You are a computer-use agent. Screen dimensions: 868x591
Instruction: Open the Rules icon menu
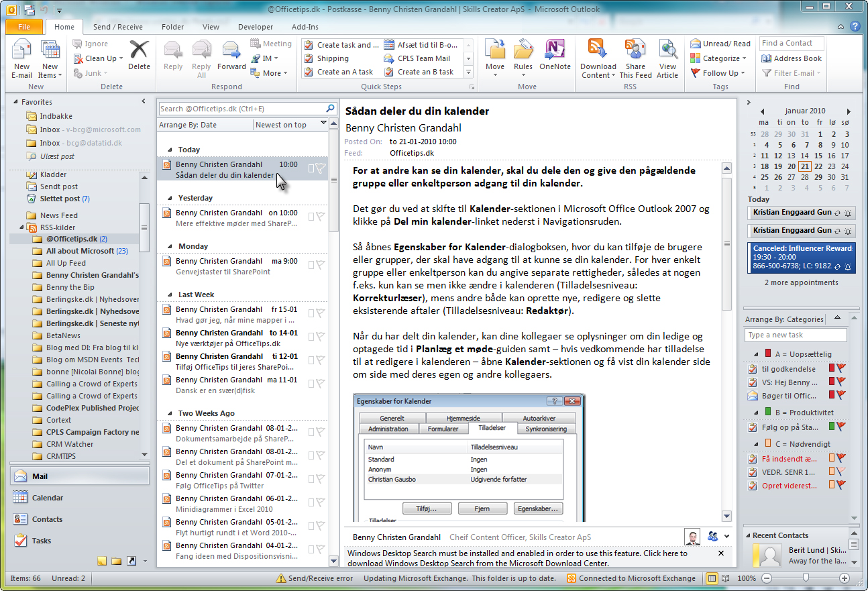click(523, 52)
